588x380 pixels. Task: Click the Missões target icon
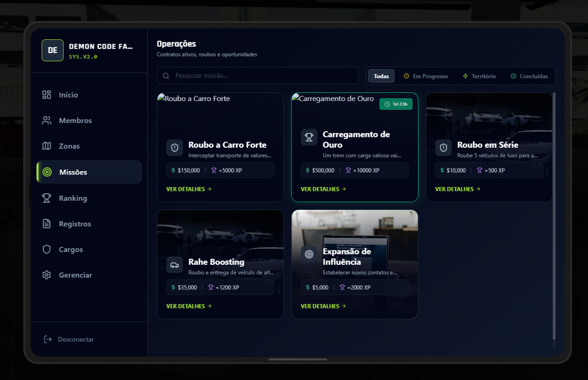click(47, 172)
